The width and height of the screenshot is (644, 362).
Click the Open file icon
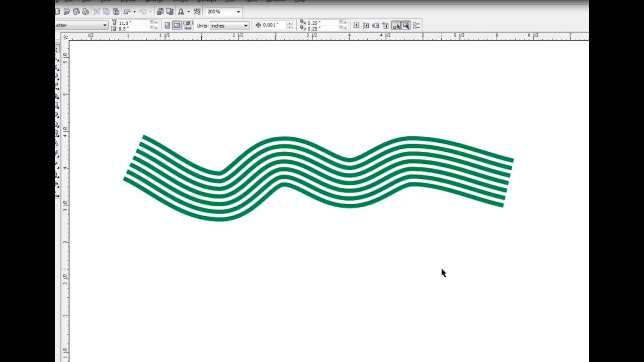[67, 12]
